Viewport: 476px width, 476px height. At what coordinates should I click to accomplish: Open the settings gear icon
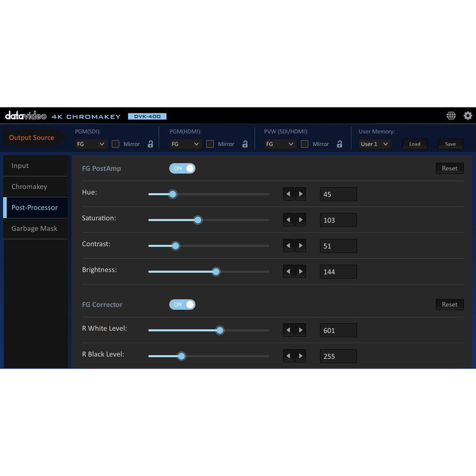468,116
